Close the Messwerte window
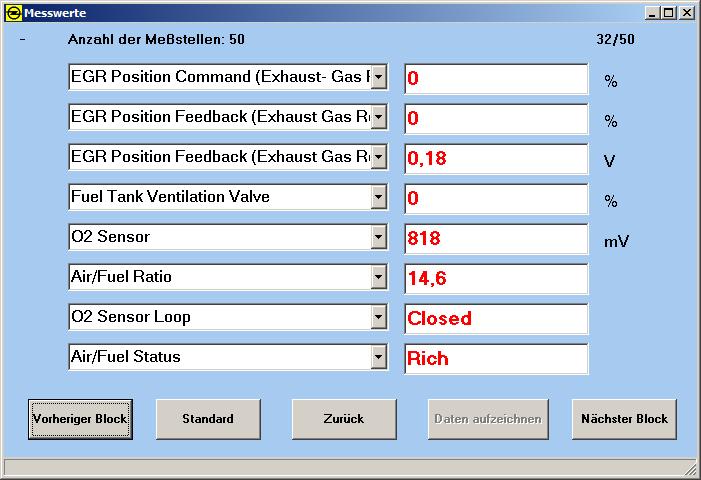The height and width of the screenshot is (480, 701). 687,13
